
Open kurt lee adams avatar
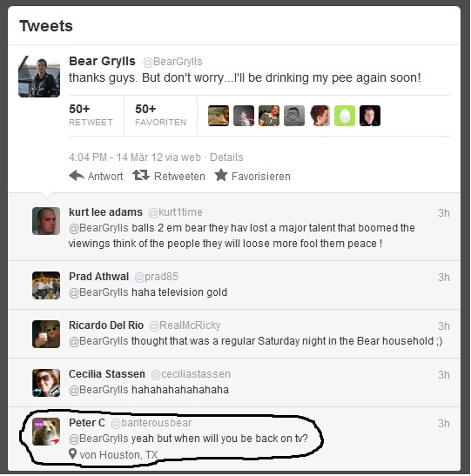click(46, 221)
